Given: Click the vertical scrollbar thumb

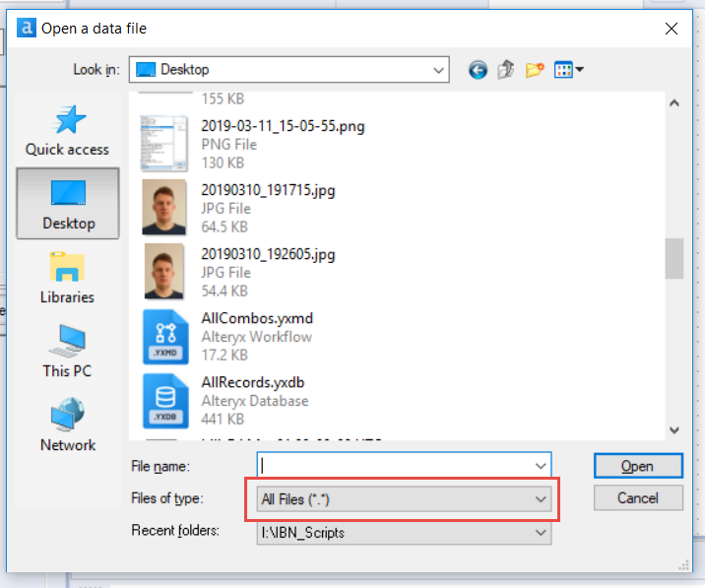Looking at the screenshot, I should 673,259.
